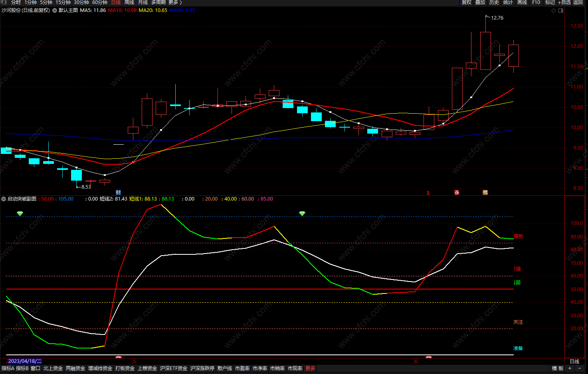Click the top-left corner panel icon
Screen dimensions: 588x374
pyautogui.click(x=4, y=2)
